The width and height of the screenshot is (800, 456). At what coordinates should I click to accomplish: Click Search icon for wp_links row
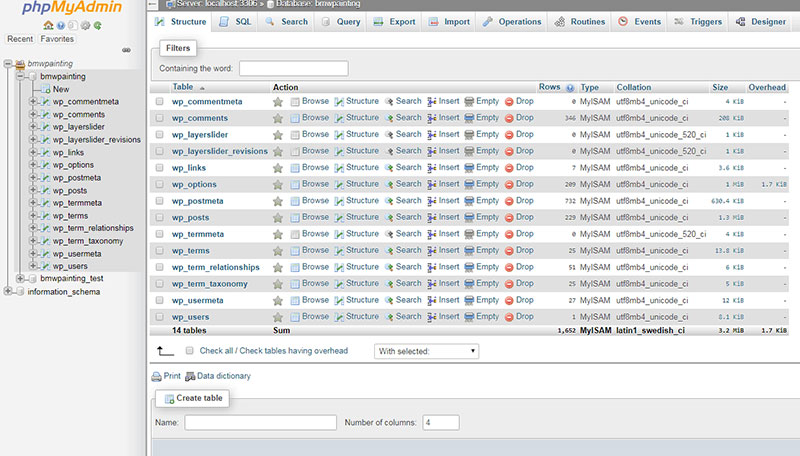coord(389,168)
